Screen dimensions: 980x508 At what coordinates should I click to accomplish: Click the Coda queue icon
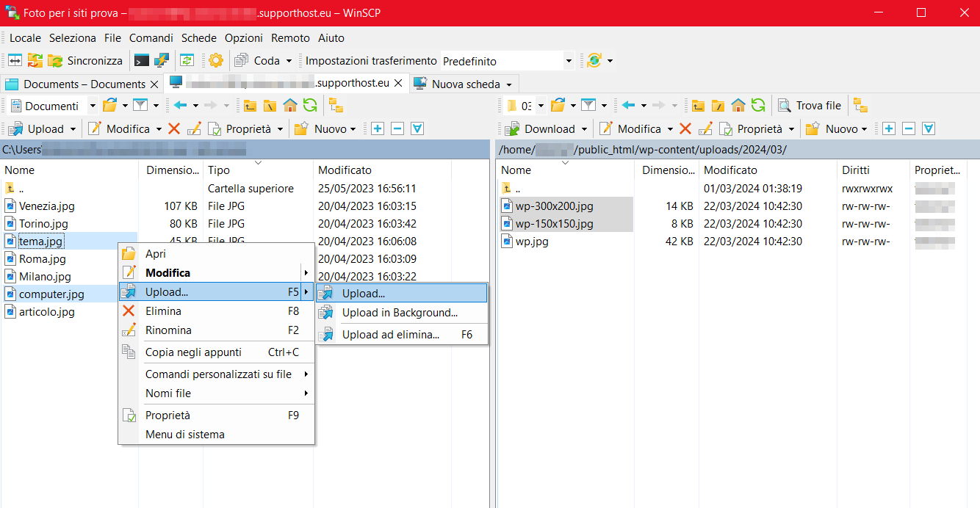click(242, 60)
